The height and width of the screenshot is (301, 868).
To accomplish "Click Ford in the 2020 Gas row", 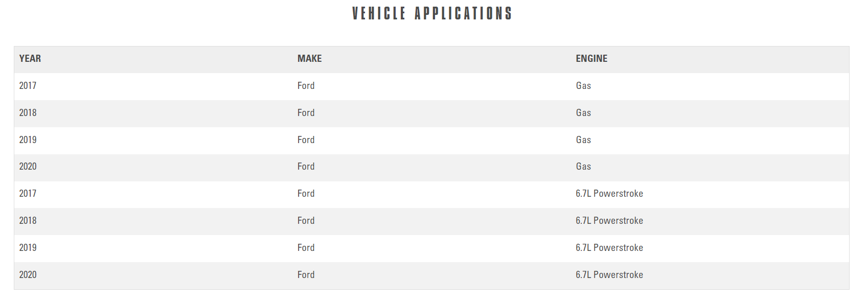I will [x=306, y=167].
